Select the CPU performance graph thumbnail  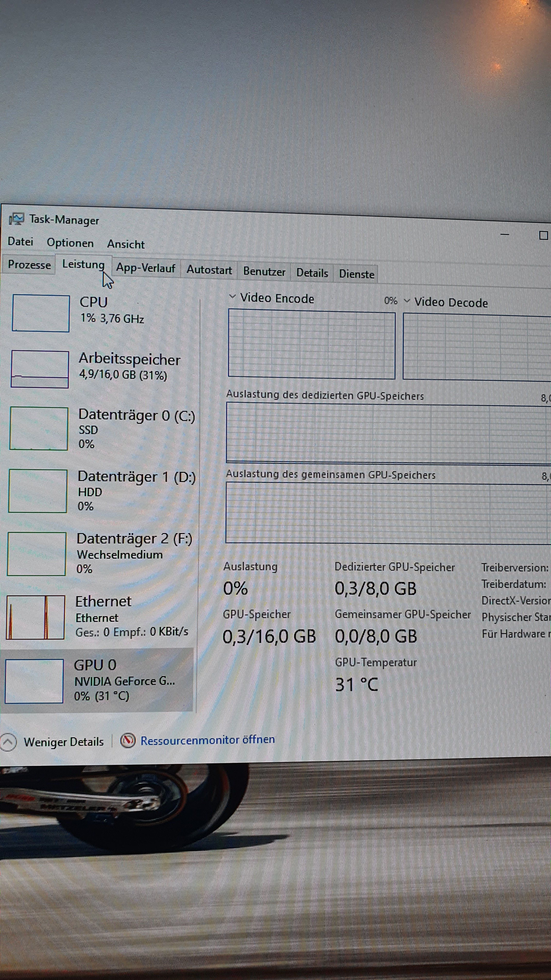[x=41, y=313]
